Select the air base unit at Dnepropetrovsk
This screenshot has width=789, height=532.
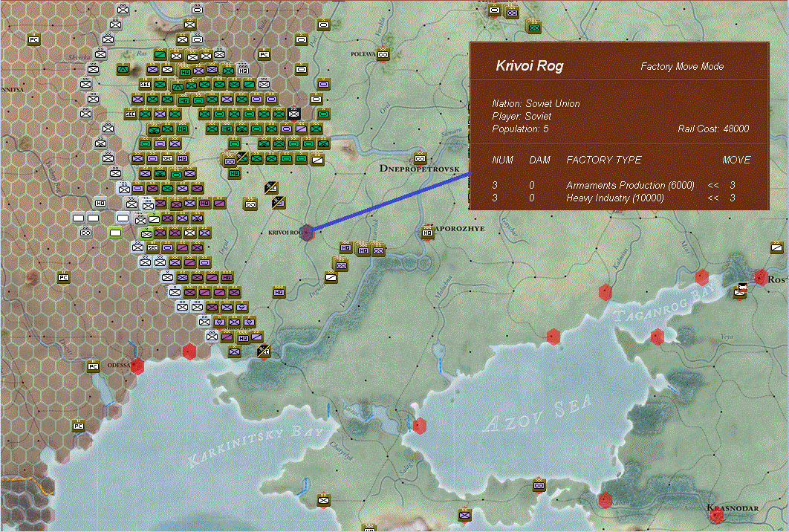(420, 158)
